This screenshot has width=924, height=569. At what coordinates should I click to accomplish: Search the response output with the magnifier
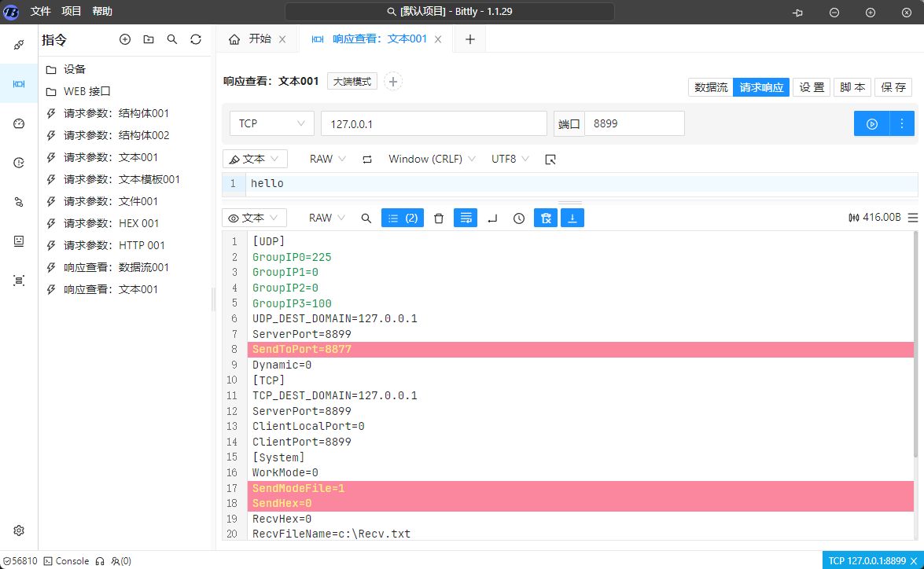coord(366,218)
